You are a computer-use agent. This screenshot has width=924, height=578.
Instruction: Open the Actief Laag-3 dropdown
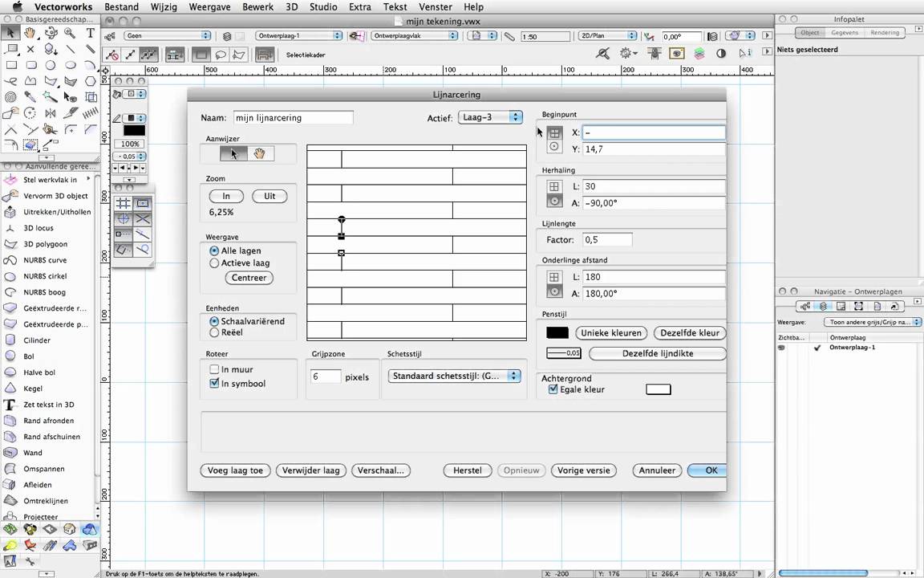coord(490,116)
